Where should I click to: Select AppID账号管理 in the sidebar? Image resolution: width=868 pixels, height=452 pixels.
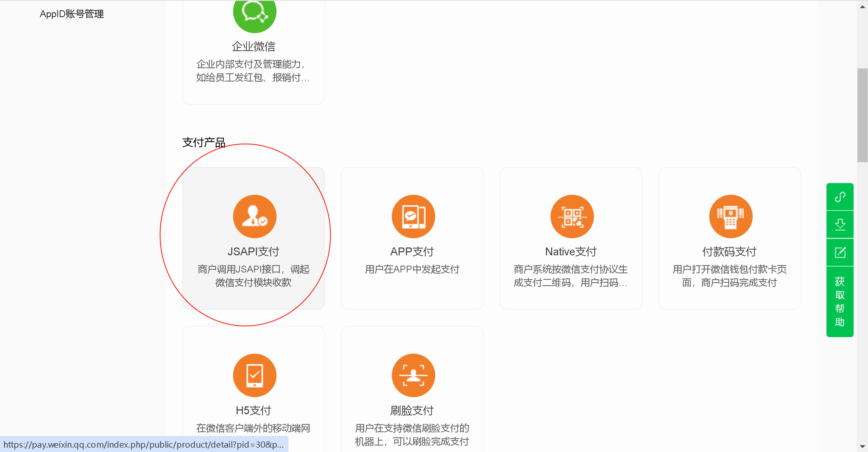(72, 14)
